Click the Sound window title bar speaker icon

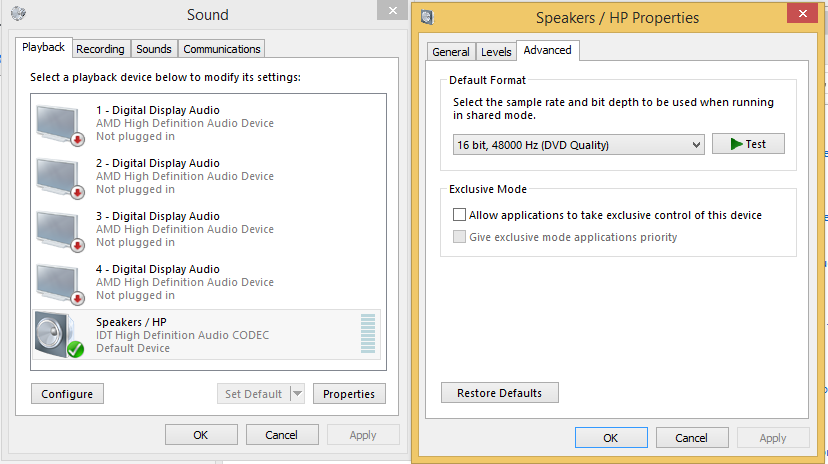(19, 15)
